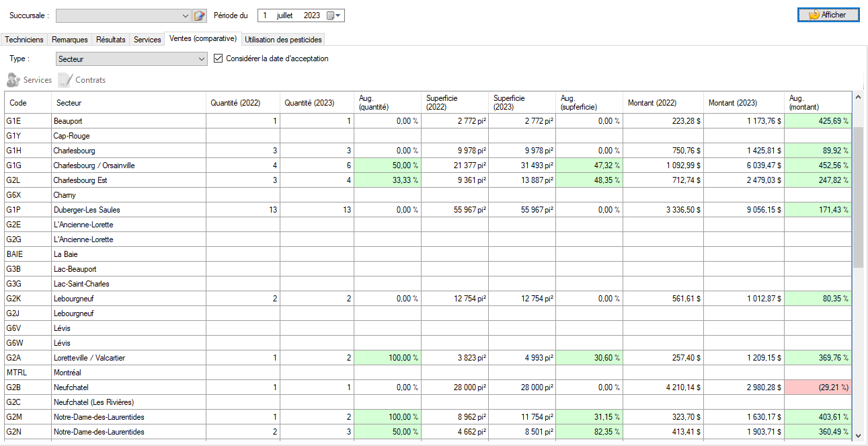Sort by Superficie (2022) column header
868x446 pixels.
tap(455, 103)
